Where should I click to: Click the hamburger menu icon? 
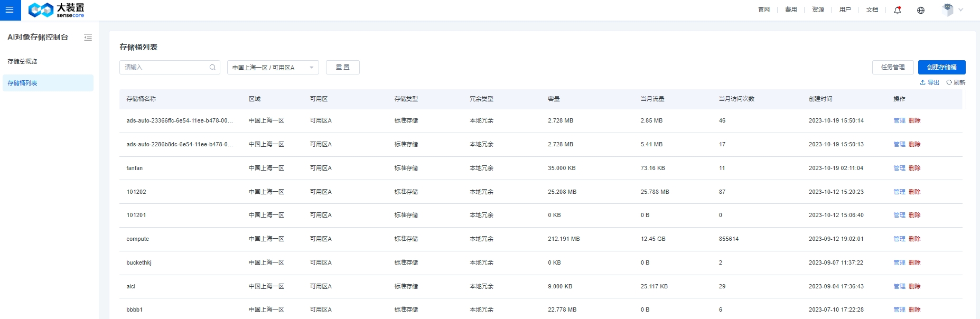pyautogui.click(x=10, y=10)
